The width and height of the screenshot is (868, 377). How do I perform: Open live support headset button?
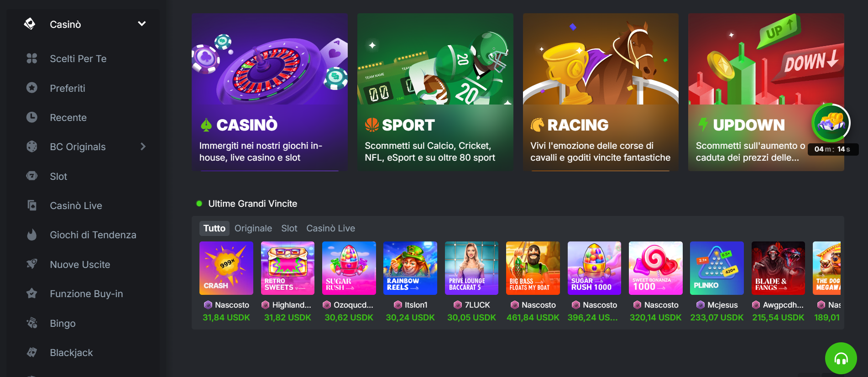point(841,358)
